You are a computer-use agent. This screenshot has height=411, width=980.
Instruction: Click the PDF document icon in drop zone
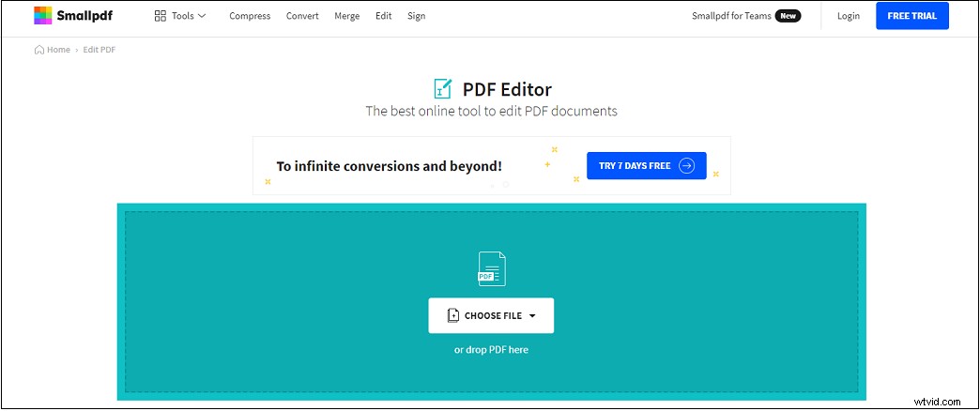pyautogui.click(x=491, y=268)
